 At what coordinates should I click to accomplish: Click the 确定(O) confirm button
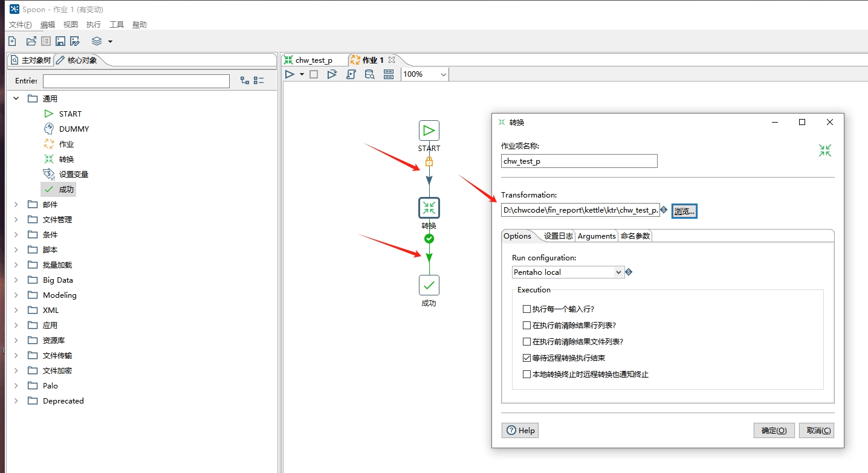coord(774,430)
